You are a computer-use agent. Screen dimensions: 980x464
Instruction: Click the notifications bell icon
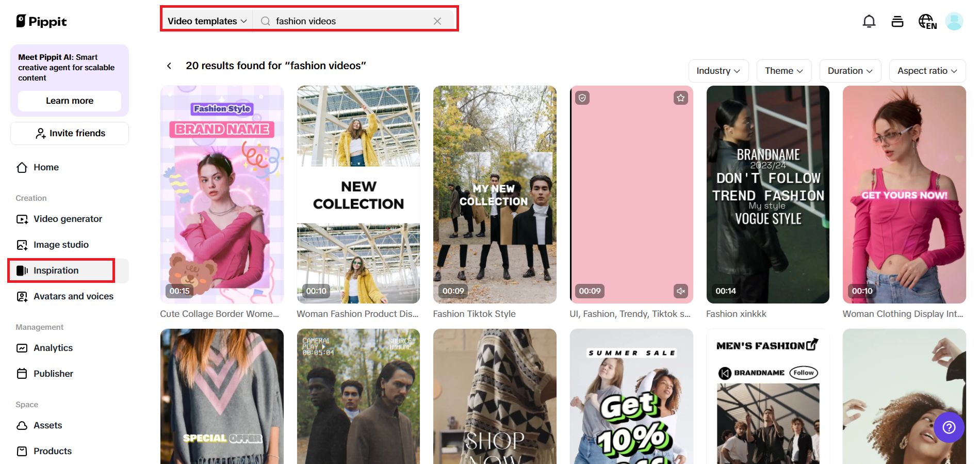869,21
